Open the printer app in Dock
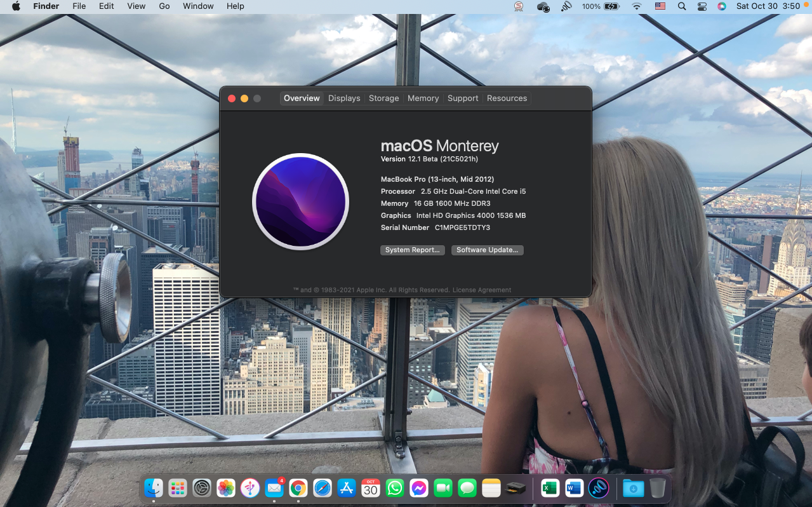The image size is (812, 507). pos(516,488)
